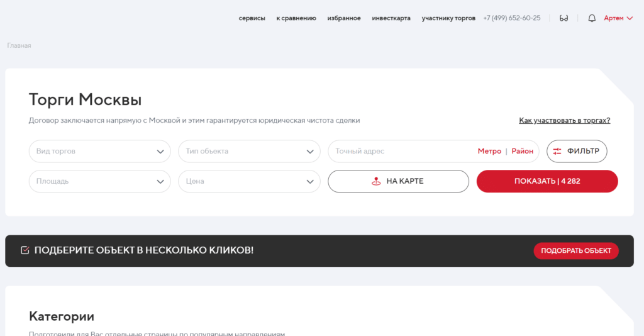Open Как участвовать в торгах? link
The image size is (644, 336).
click(564, 120)
